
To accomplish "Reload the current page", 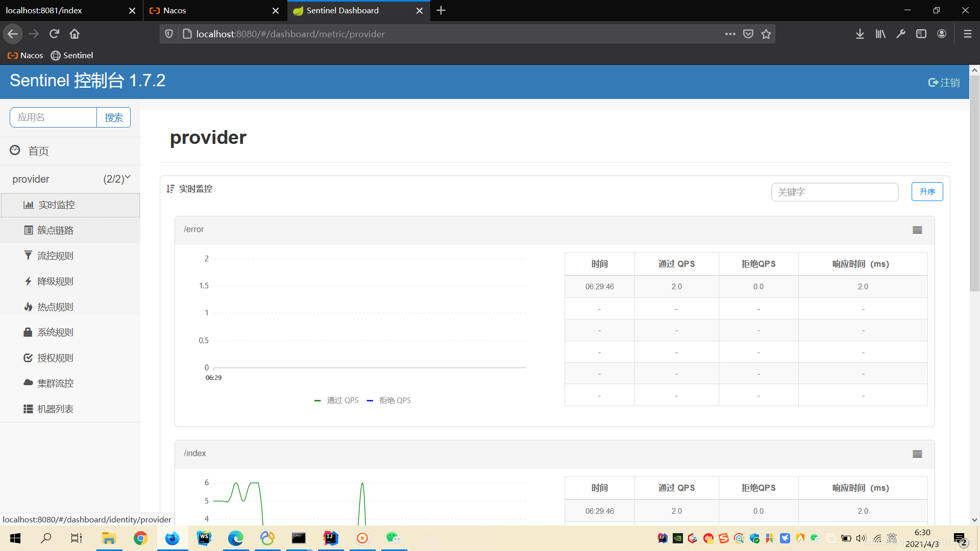I will click(54, 34).
